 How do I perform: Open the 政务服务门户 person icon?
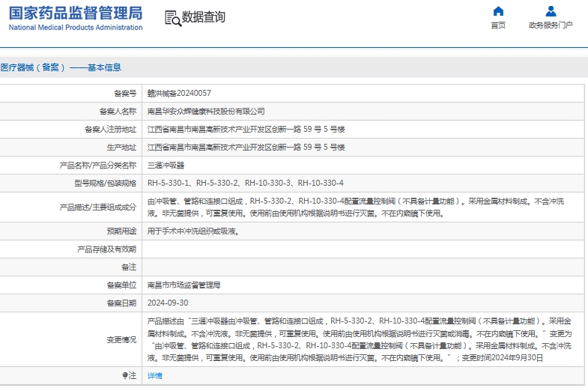[551, 11]
